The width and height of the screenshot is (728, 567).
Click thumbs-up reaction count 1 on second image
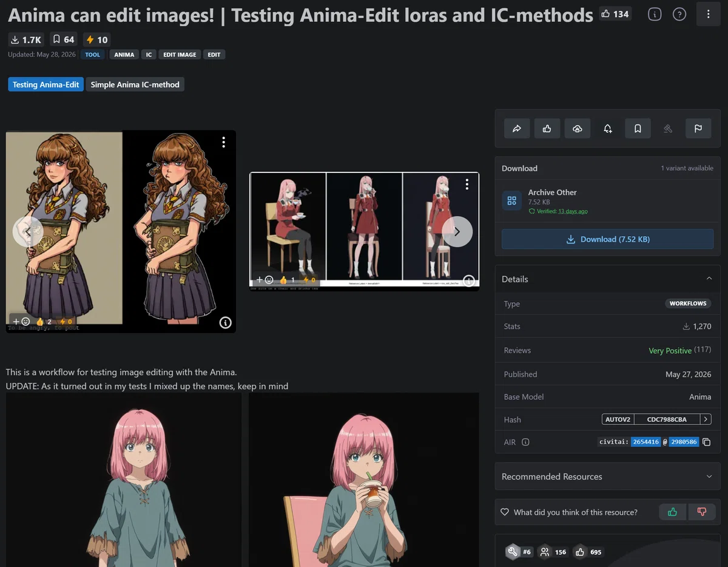pyautogui.click(x=287, y=280)
